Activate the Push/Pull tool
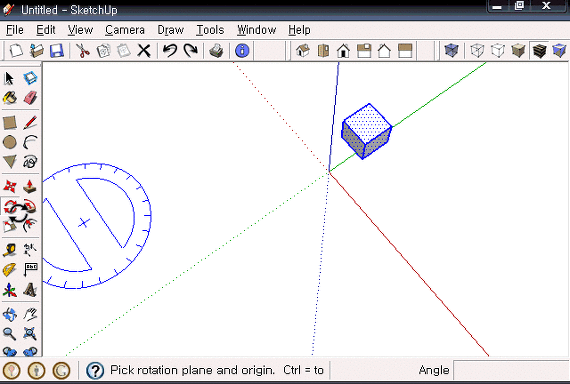The height and width of the screenshot is (384, 570). pyautogui.click(x=30, y=187)
